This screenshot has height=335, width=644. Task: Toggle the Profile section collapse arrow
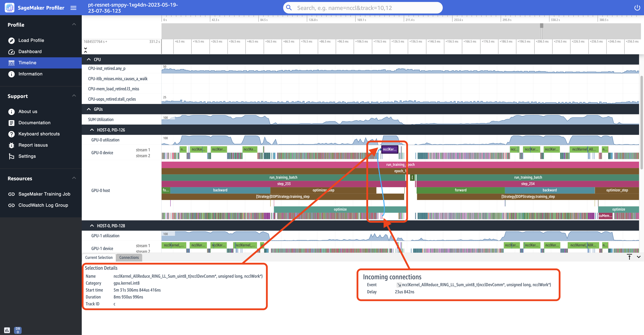[x=74, y=24]
